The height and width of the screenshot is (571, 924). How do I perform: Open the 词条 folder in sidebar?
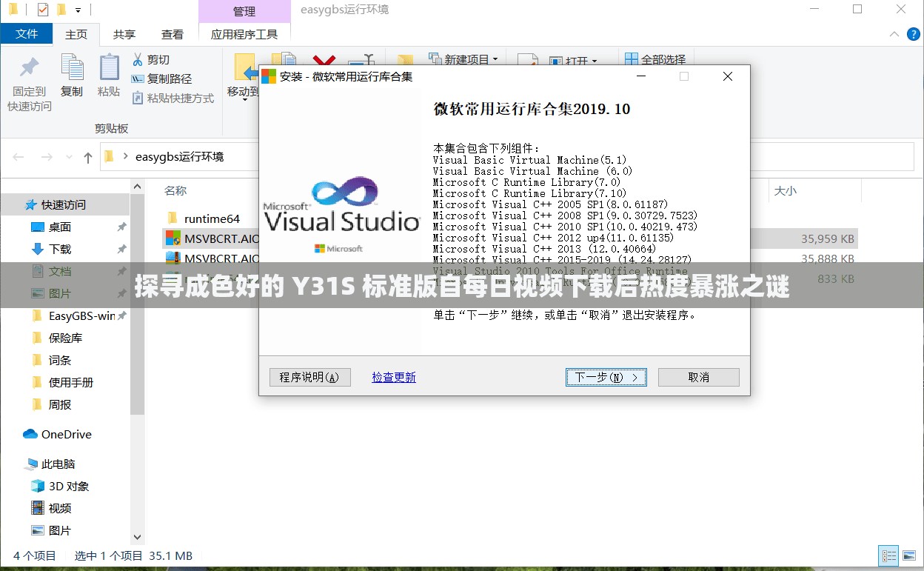pos(52,360)
